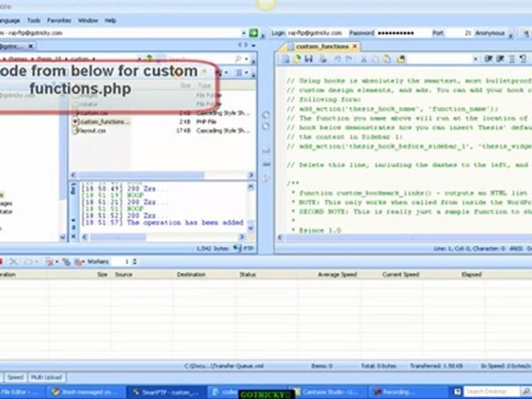
Task: Open the Tools menu
Action: (34, 21)
